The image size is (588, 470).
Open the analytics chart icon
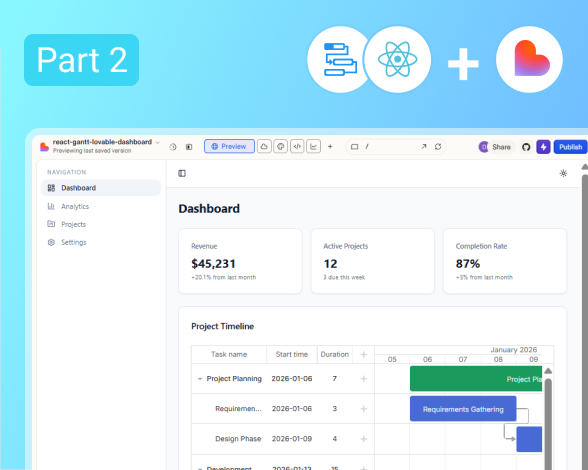pyautogui.click(x=314, y=146)
